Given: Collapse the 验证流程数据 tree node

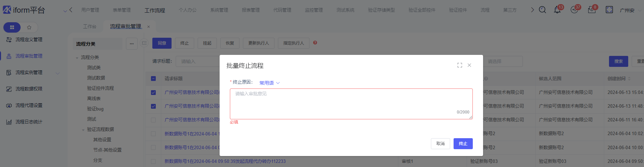Looking at the screenshot, I should click(x=83, y=130).
